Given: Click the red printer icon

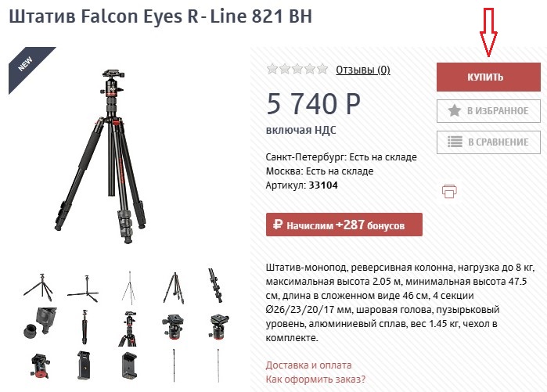Looking at the screenshot, I should click(x=448, y=191).
